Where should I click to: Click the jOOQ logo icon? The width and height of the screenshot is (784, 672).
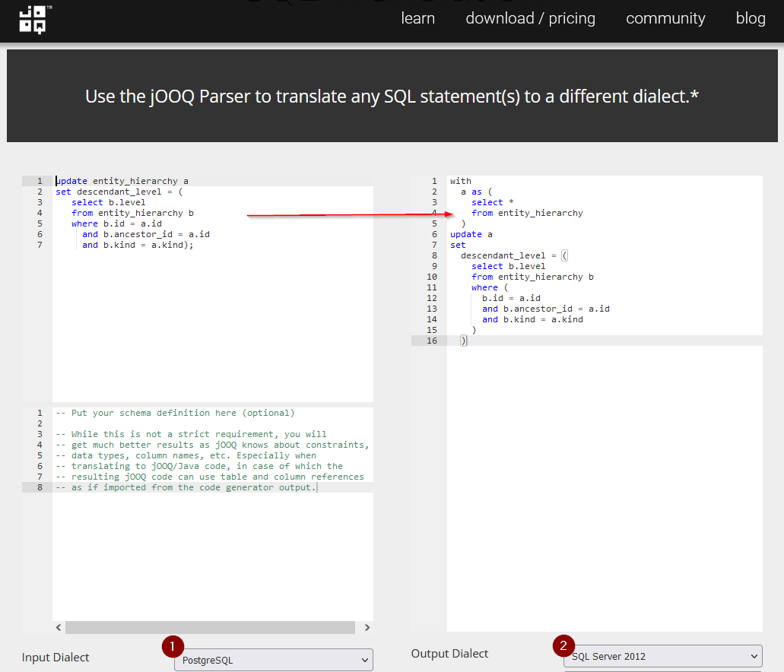35,19
